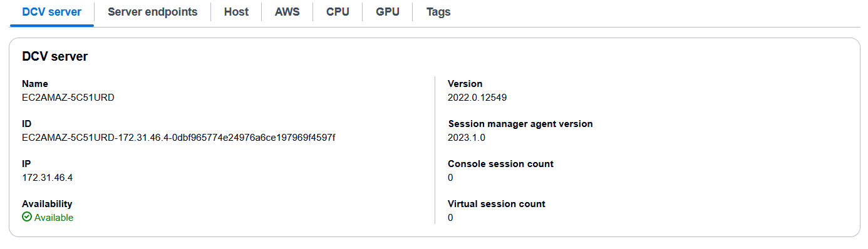The image size is (868, 249).
Task: Click the session manager agent version 2023.1.0
Action: click(x=467, y=138)
